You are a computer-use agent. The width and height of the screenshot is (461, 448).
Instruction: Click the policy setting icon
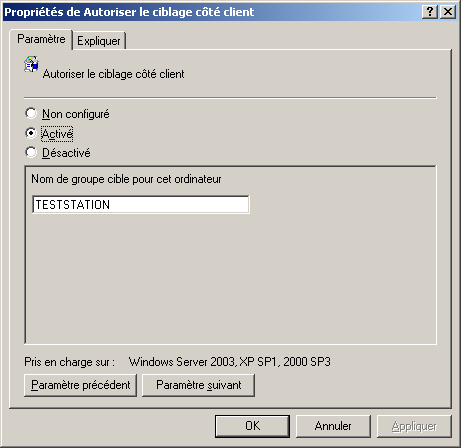click(31, 64)
